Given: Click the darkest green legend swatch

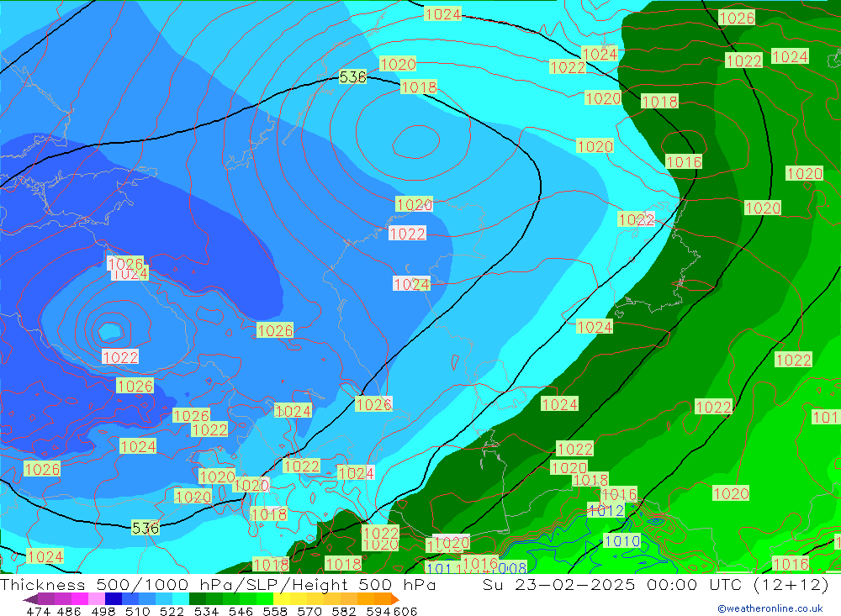Looking at the screenshot, I should (x=198, y=599).
